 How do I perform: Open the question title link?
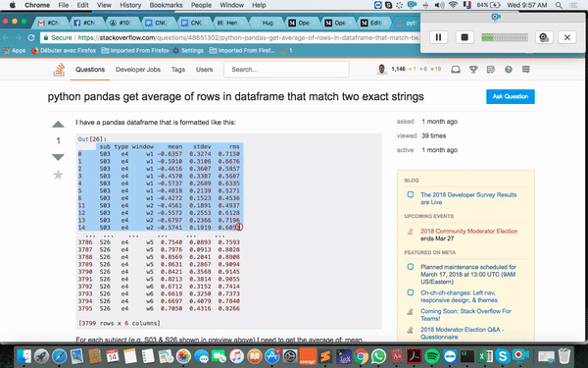click(x=235, y=96)
